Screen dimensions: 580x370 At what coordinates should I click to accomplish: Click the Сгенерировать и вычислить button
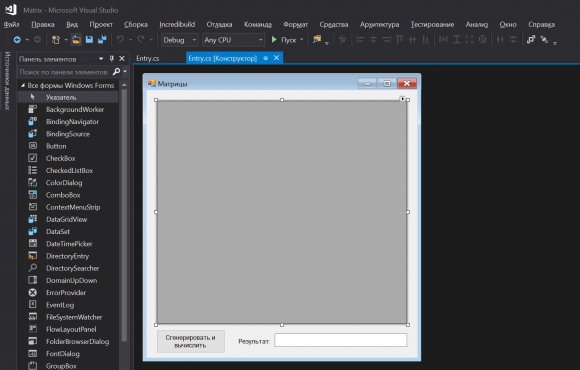(190, 341)
